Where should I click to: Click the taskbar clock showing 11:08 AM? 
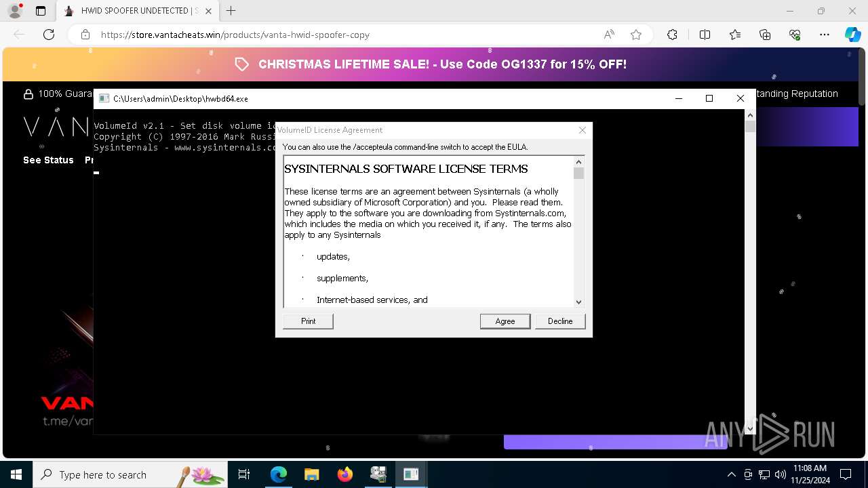[x=810, y=474]
